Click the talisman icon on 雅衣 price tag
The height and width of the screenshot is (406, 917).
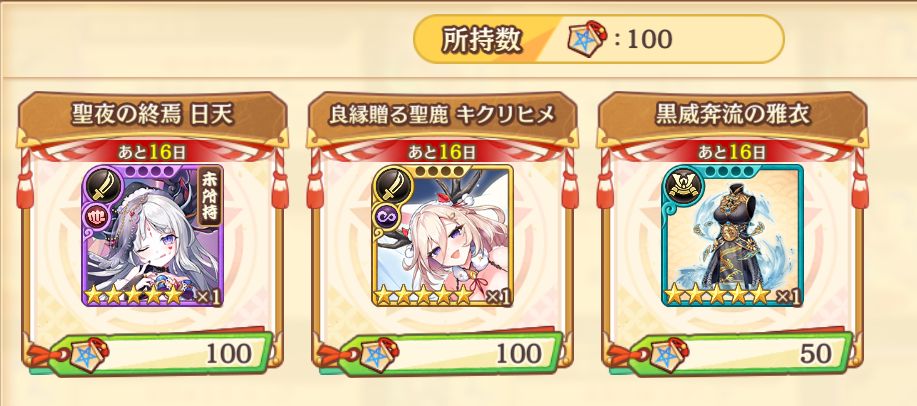pos(670,354)
